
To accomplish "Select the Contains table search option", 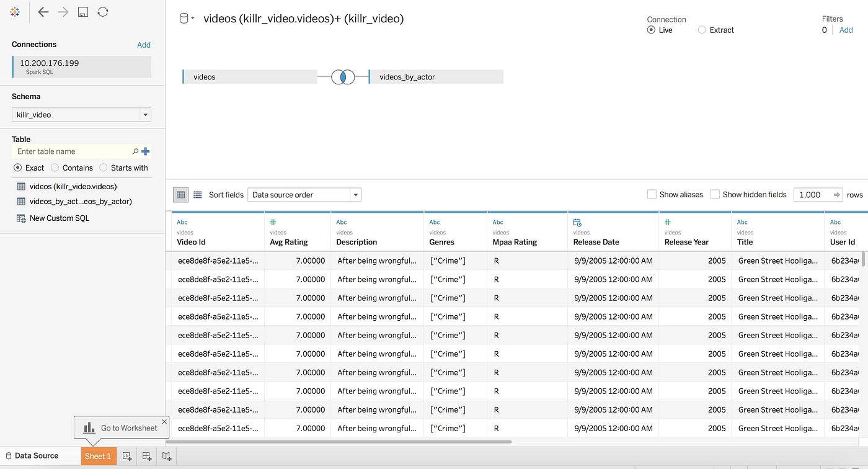I will tap(56, 167).
